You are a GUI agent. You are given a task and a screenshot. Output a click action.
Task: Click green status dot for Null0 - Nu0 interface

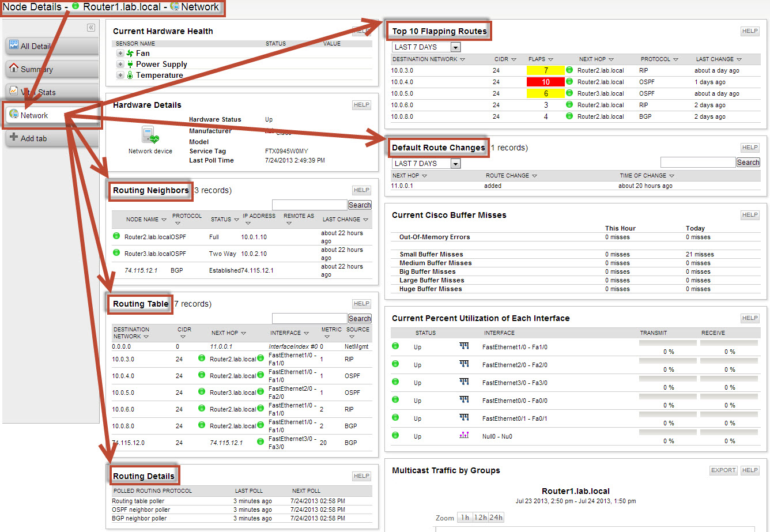(x=395, y=435)
